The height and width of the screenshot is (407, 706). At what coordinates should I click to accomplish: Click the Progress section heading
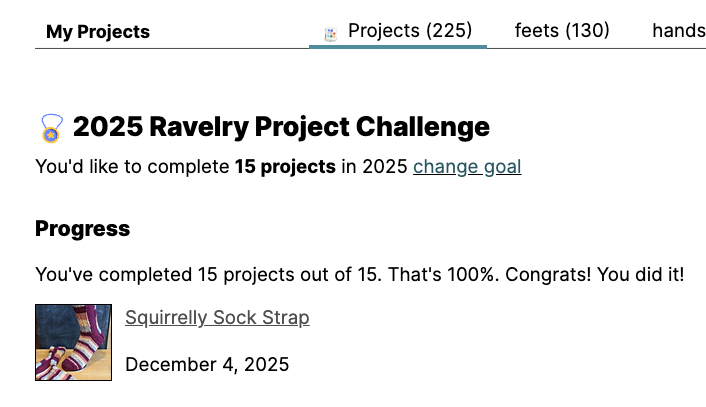tap(82, 229)
